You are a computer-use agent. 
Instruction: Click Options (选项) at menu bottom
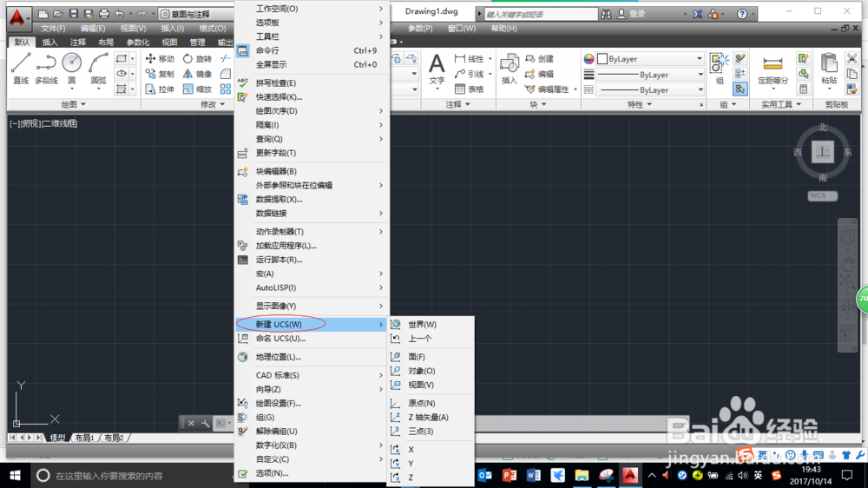312,473
